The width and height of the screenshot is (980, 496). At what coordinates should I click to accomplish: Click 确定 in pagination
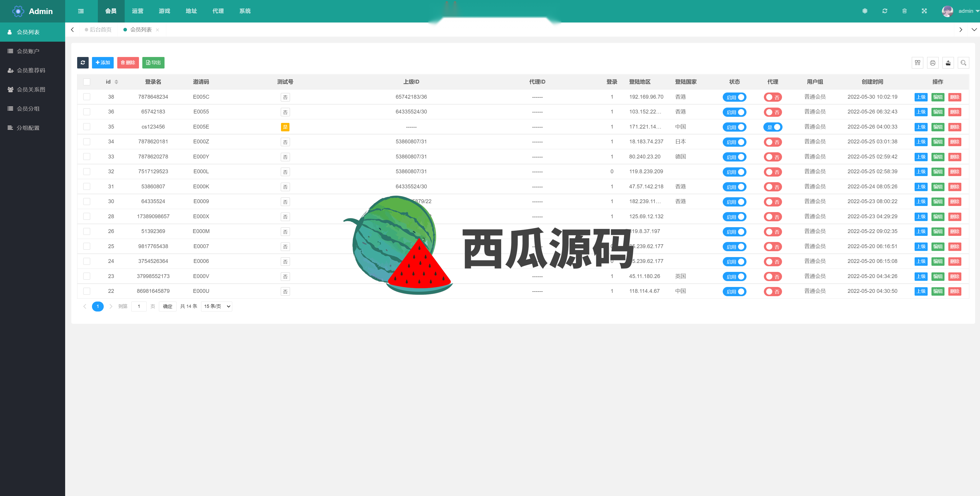click(168, 306)
